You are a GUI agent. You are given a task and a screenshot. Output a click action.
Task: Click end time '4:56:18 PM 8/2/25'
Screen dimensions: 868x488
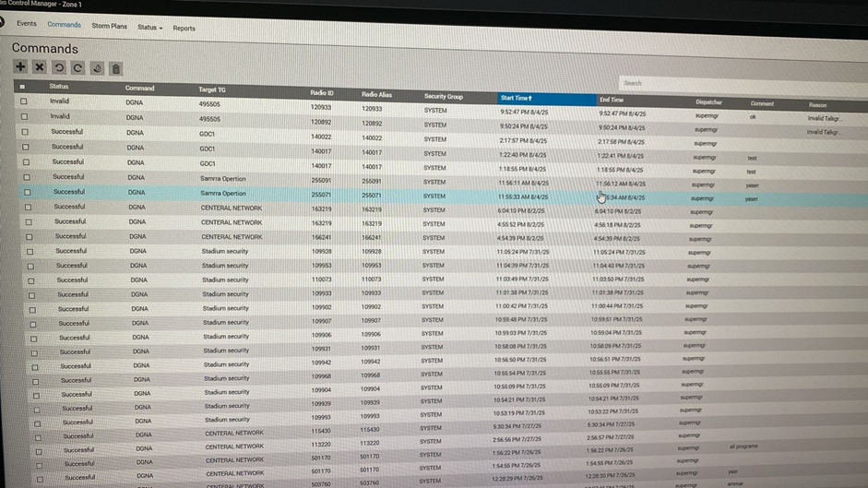click(x=617, y=225)
